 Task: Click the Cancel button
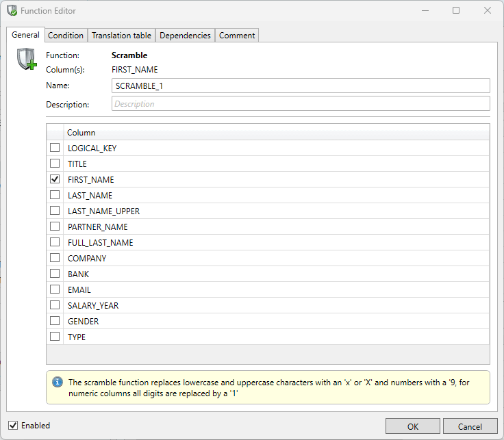coord(470,426)
